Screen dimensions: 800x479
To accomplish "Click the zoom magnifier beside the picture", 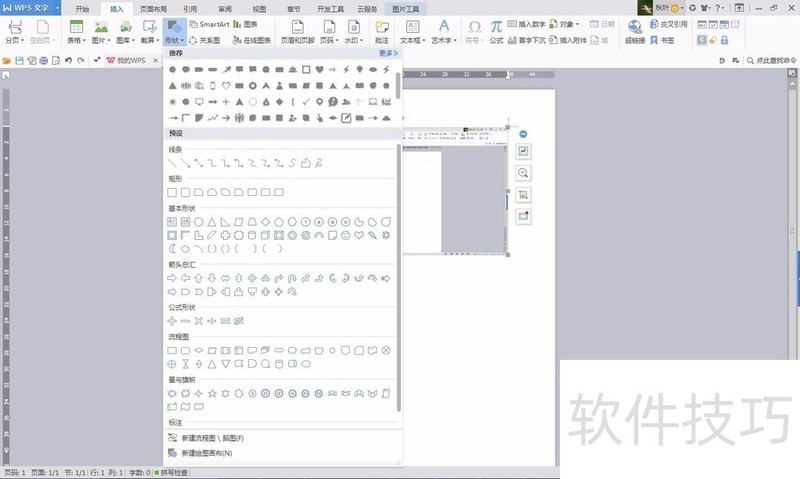I will point(523,173).
